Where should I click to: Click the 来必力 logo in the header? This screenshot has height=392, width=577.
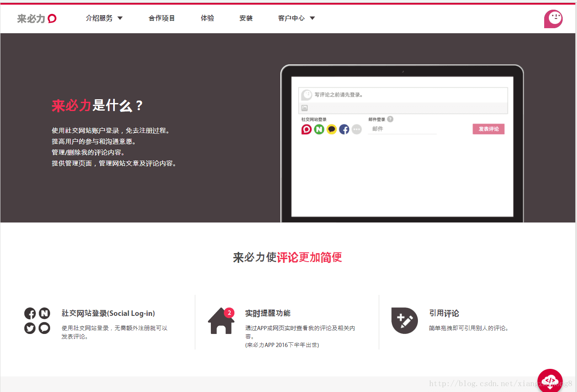37,19
